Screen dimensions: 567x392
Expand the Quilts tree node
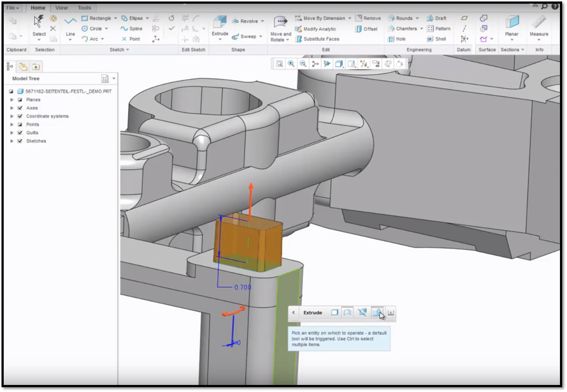pyautogui.click(x=12, y=133)
